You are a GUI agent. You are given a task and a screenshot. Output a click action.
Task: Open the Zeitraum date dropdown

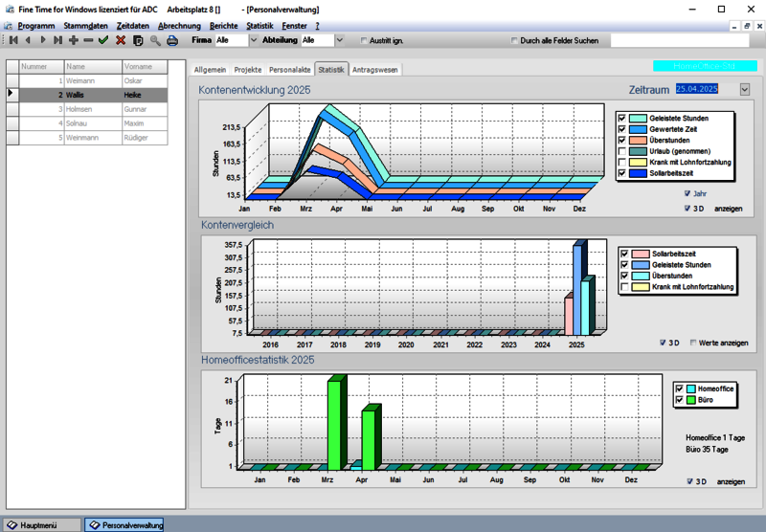[x=745, y=89]
